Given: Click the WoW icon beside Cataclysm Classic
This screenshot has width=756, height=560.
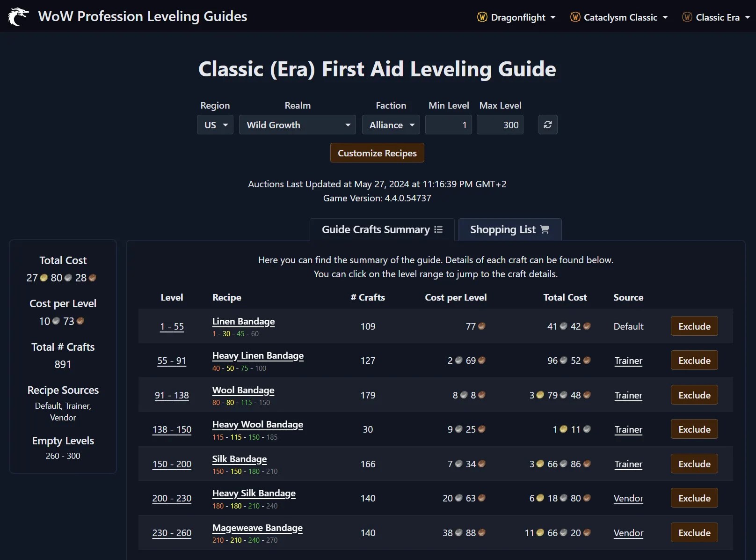Looking at the screenshot, I should (575, 17).
